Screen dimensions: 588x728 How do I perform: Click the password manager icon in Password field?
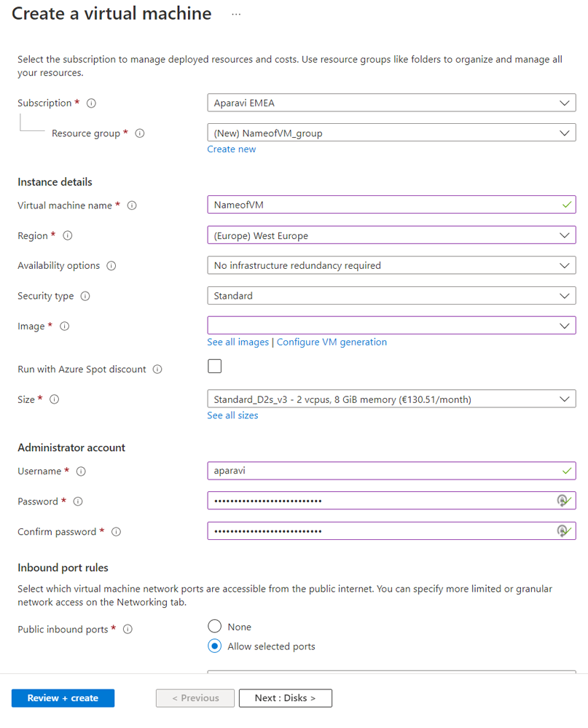click(x=562, y=501)
